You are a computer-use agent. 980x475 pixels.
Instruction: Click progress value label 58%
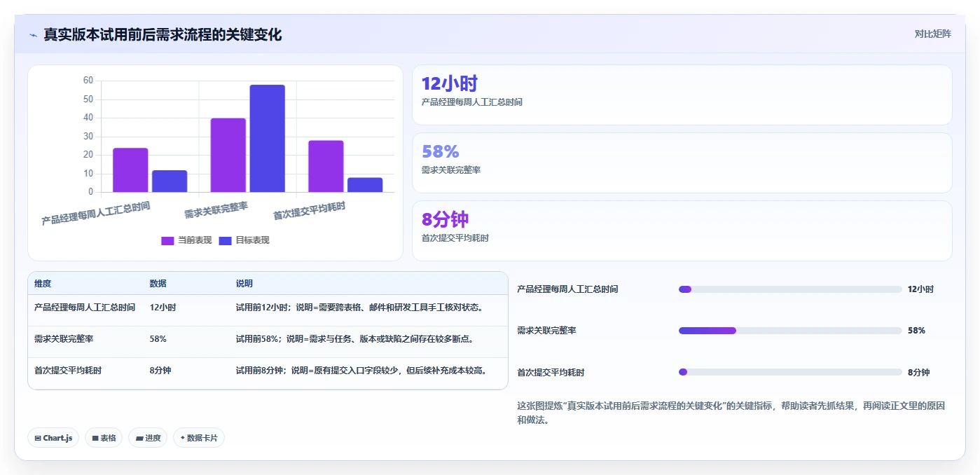[916, 331]
